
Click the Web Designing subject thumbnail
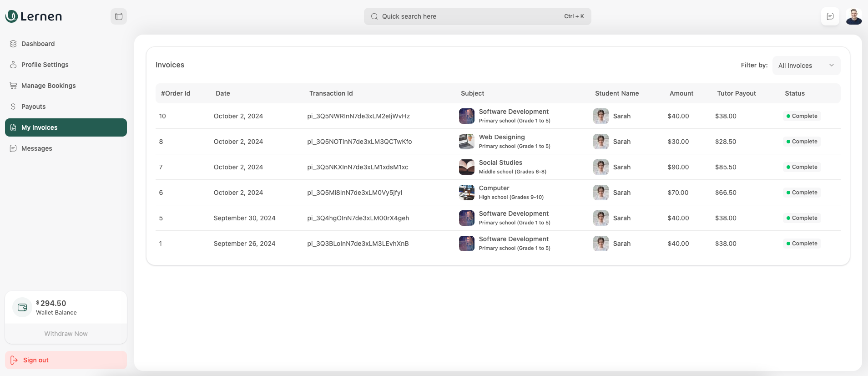(466, 142)
